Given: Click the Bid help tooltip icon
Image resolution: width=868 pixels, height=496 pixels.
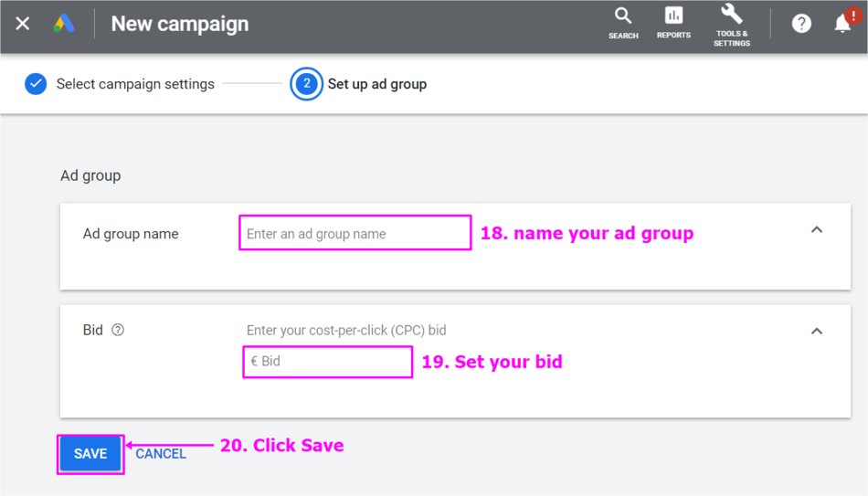Looking at the screenshot, I should (x=118, y=330).
